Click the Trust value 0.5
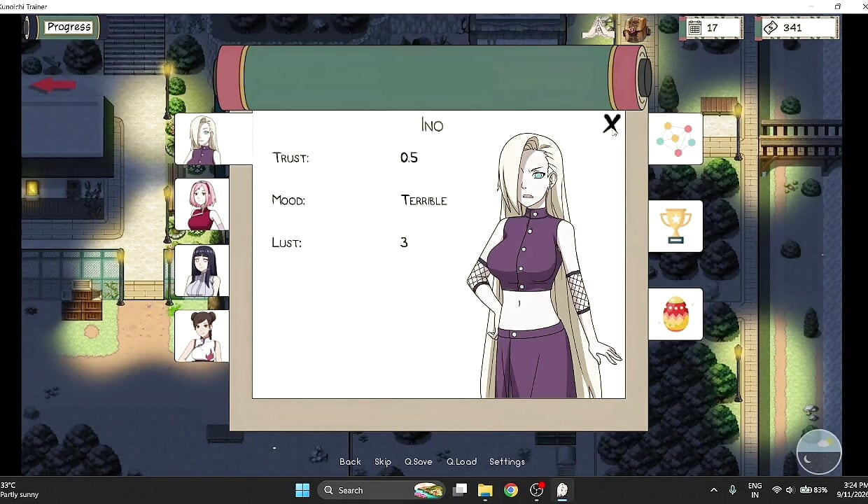Screen dimensions: 868x504 [409, 157]
